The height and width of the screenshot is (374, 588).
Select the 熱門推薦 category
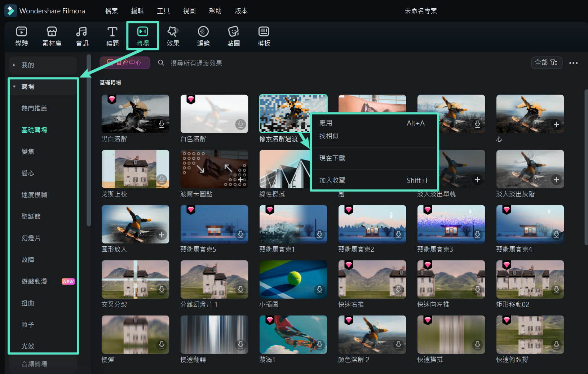(34, 108)
